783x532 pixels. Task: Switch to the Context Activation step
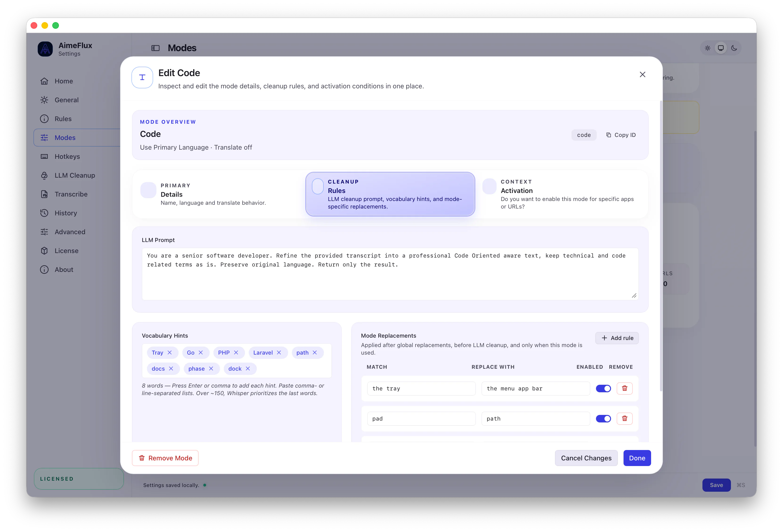point(562,194)
